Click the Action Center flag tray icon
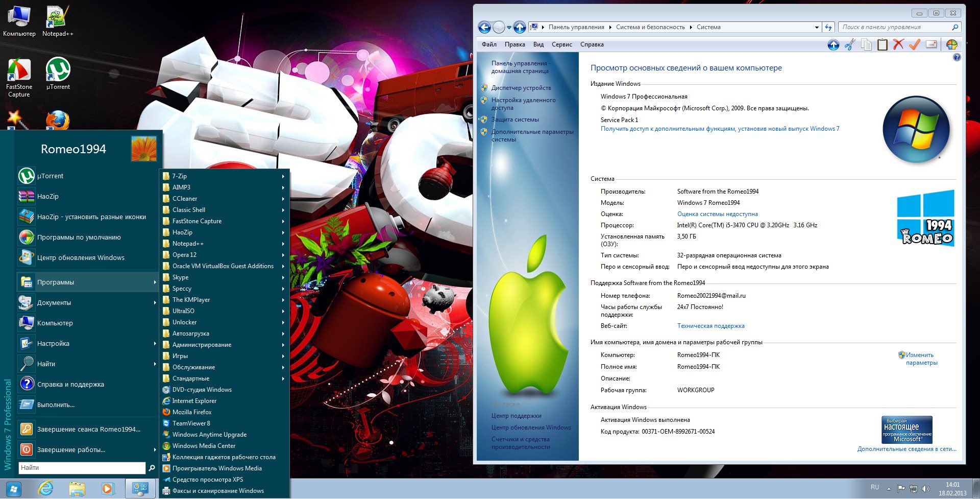 901,489
